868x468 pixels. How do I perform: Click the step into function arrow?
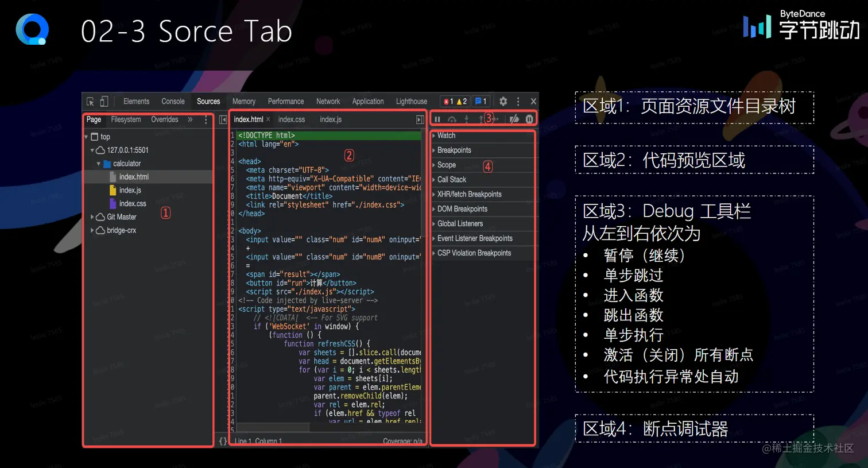pos(466,119)
